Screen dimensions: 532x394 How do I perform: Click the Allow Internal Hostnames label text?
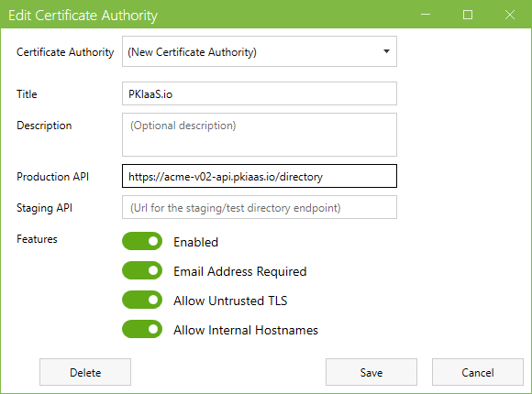pyautogui.click(x=246, y=330)
